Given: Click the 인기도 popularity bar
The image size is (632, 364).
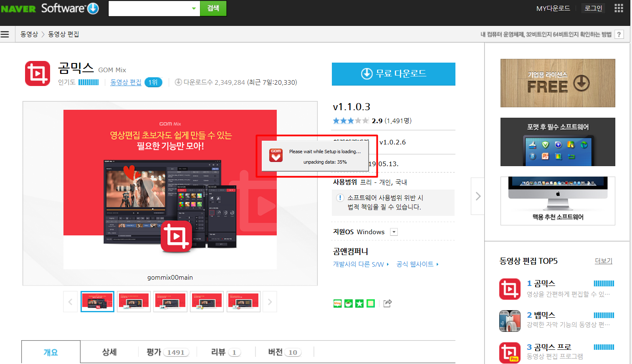Looking at the screenshot, I should 88,82.
